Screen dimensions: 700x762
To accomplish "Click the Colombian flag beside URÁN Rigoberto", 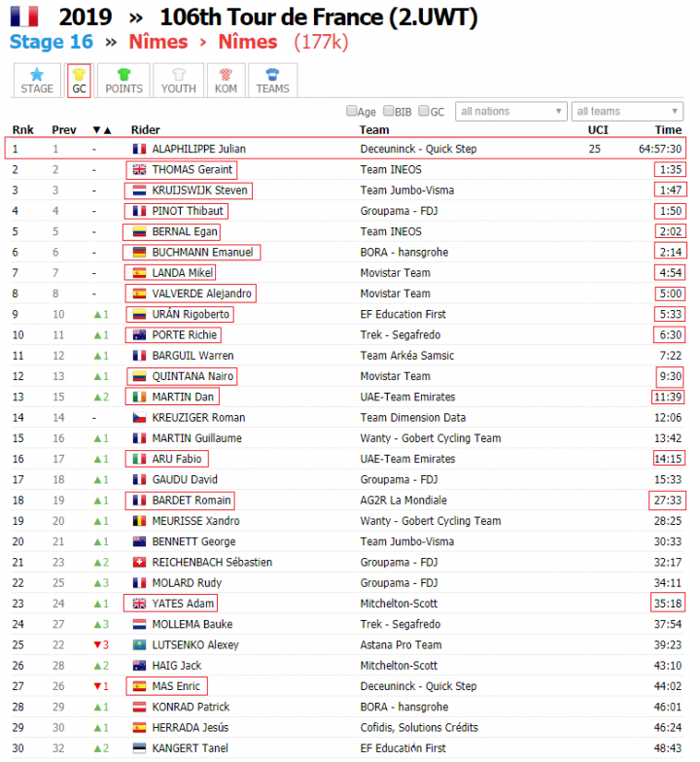I will click(x=140, y=315).
